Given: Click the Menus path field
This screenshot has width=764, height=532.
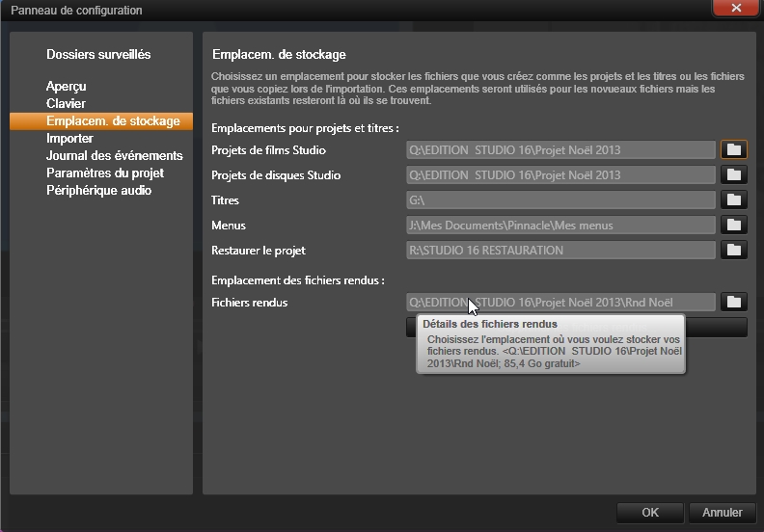Looking at the screenshot, I should (560, 226).
